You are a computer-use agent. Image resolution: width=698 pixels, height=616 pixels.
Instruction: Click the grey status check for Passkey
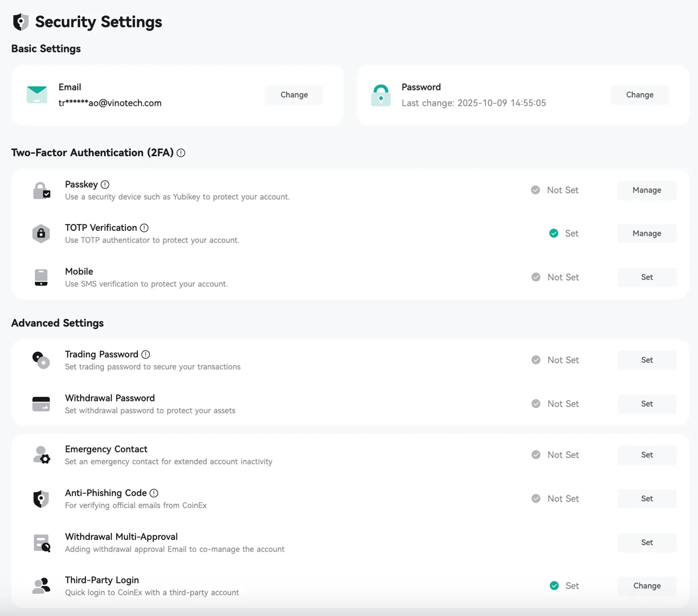[x=535, y=190]
